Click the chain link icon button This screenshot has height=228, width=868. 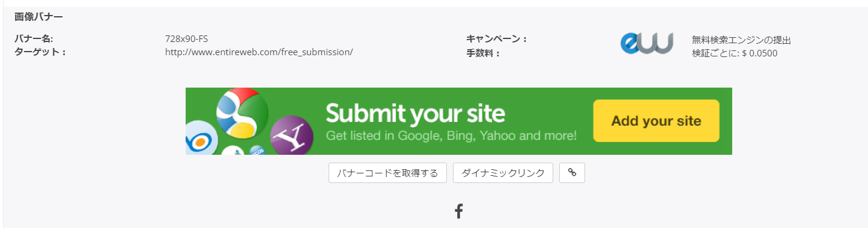572,173
